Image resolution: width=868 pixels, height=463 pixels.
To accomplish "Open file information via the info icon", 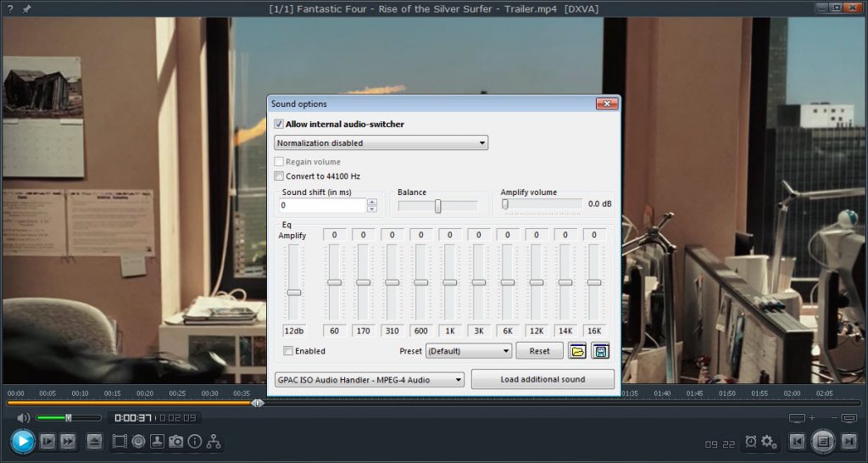I will tap(195, 442).
